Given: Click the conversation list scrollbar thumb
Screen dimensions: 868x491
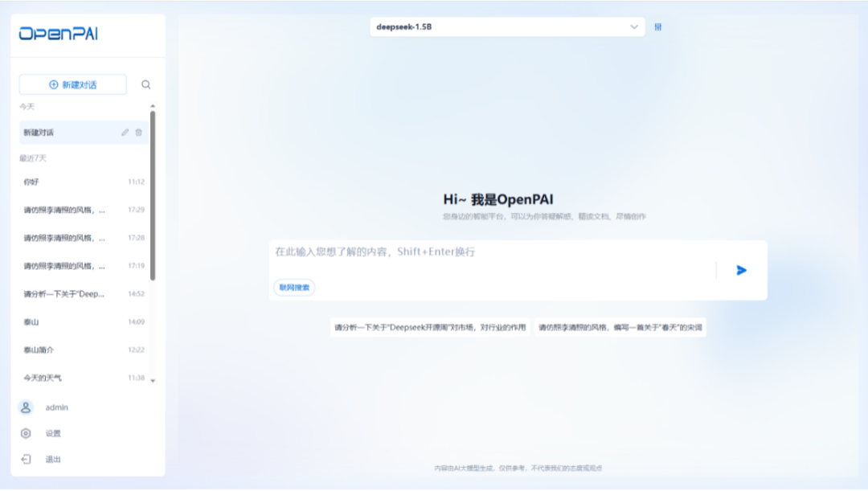Looking at the screenshot, I should (153, 196).
